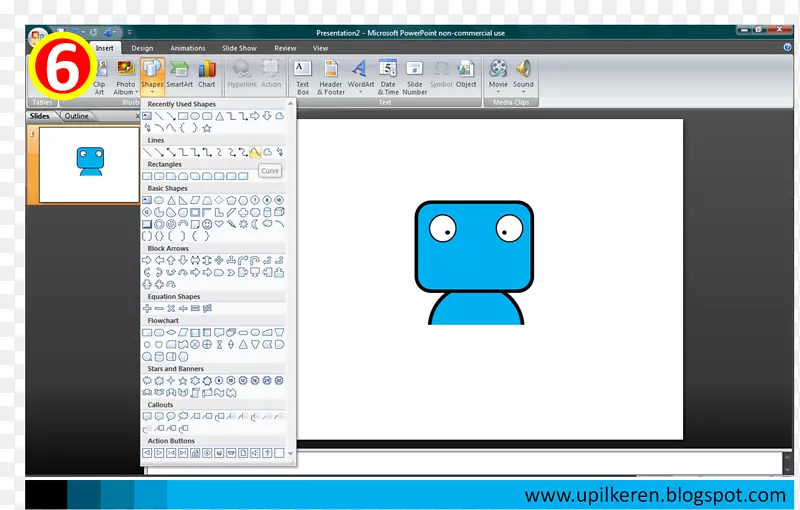Click the Chart icon in the ribbon

pos(207,74)
